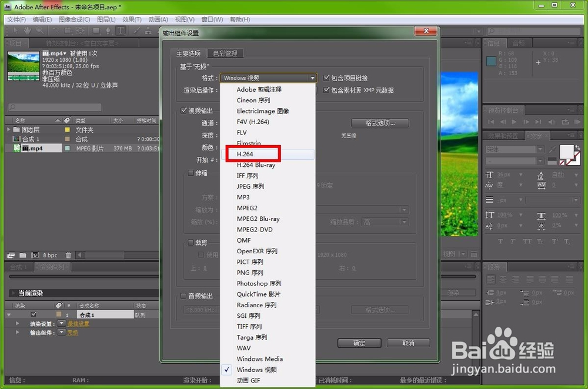Align paragraph text left

[x=490, y=279]
